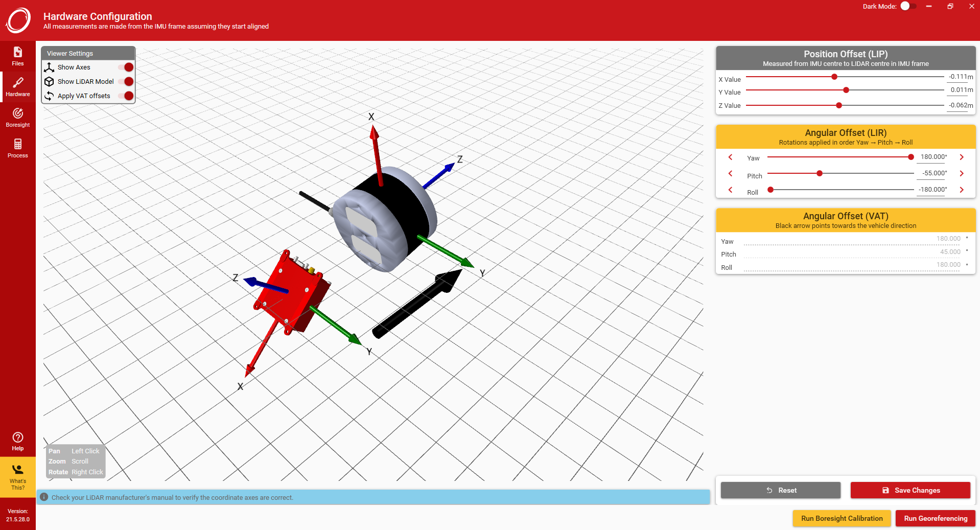Click the Angular Offset (LIR) header
The height and width of the screenshot is (530, 980).
[846, 137]
